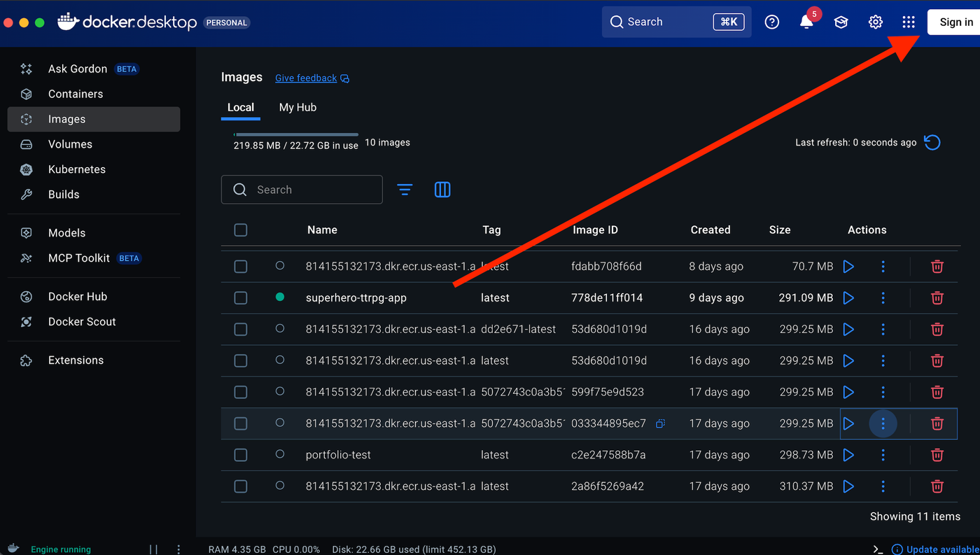980x555 pixels.
Task: Switch to the My Hub tab
Action: point(297,107)
